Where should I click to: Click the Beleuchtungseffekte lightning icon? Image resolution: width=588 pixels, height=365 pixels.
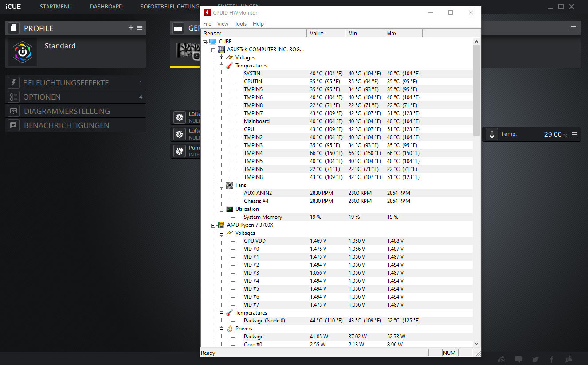tap(14, 83)
